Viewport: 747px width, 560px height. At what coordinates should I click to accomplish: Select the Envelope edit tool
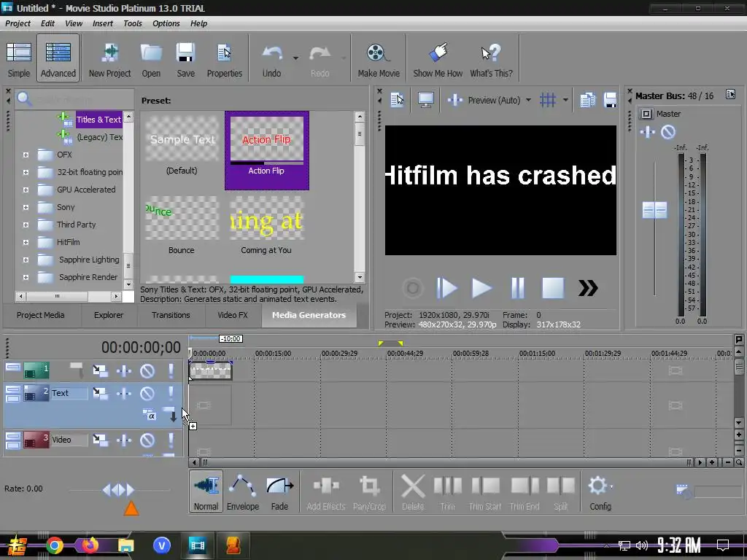242,492
